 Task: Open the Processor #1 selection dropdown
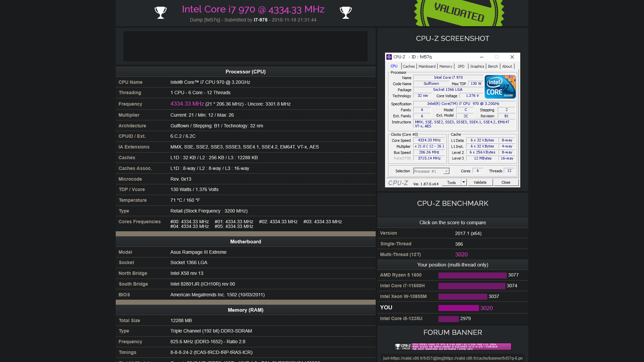point(431,171)
